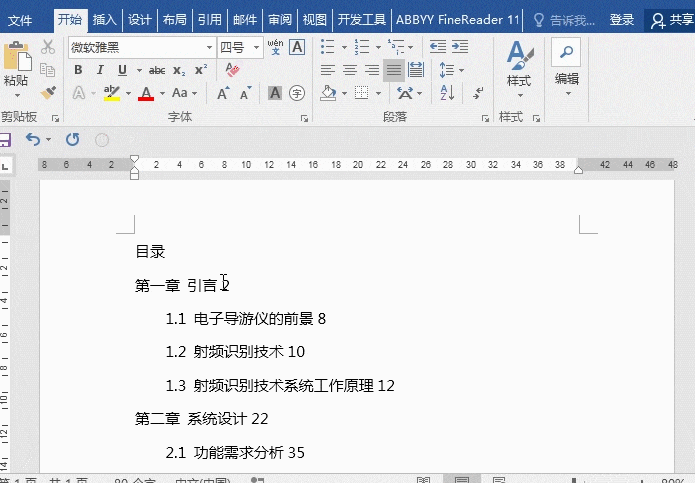The width and height of the screenshot is (695, 483).
Task: Select the Format Painter brush
Action: 48,93
